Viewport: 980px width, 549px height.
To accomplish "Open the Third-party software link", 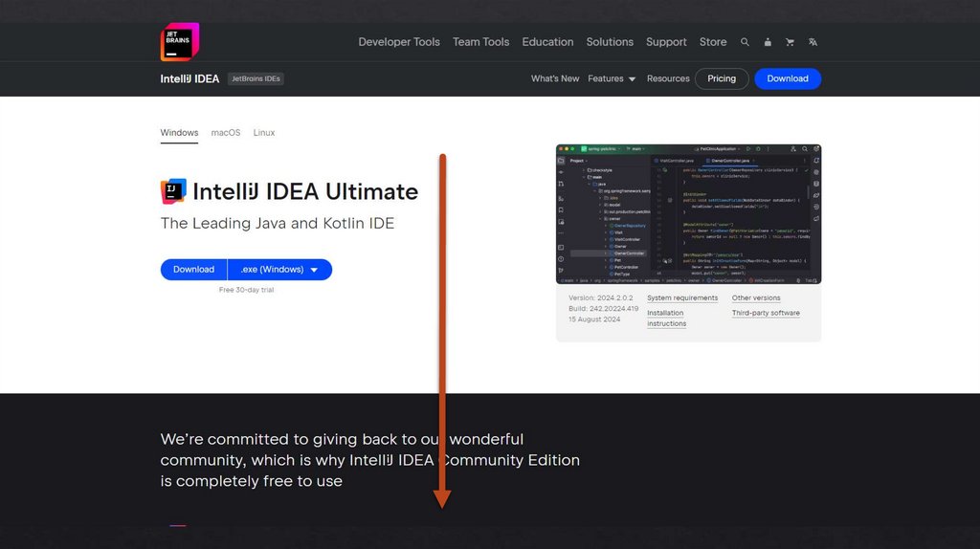I will click(766, 313).
